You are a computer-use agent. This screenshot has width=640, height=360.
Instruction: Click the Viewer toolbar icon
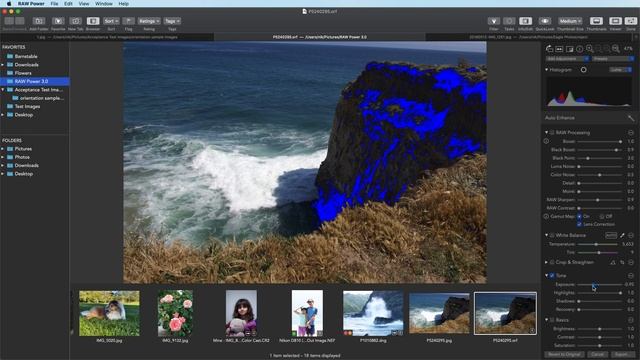coord(615,21)
